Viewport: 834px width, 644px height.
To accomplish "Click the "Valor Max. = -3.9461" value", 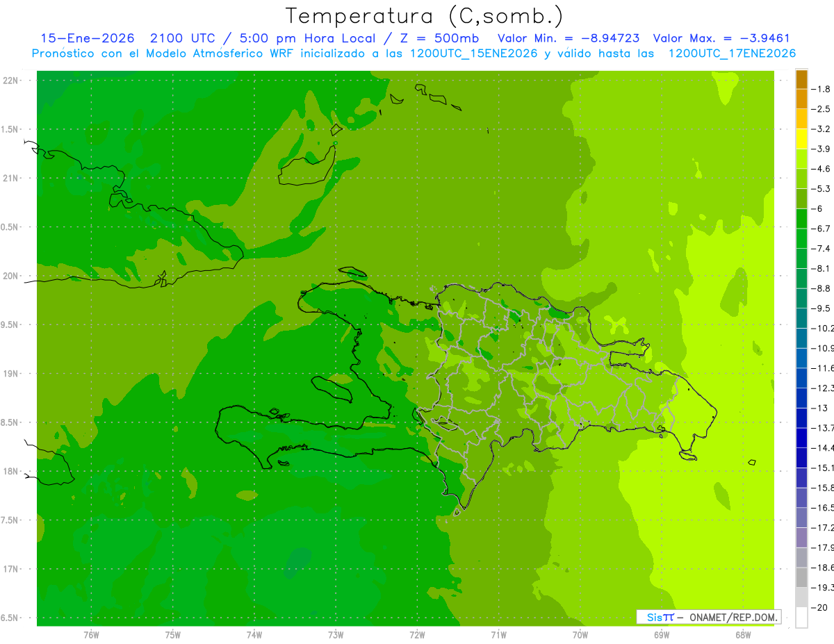I will tap(721, 38).
